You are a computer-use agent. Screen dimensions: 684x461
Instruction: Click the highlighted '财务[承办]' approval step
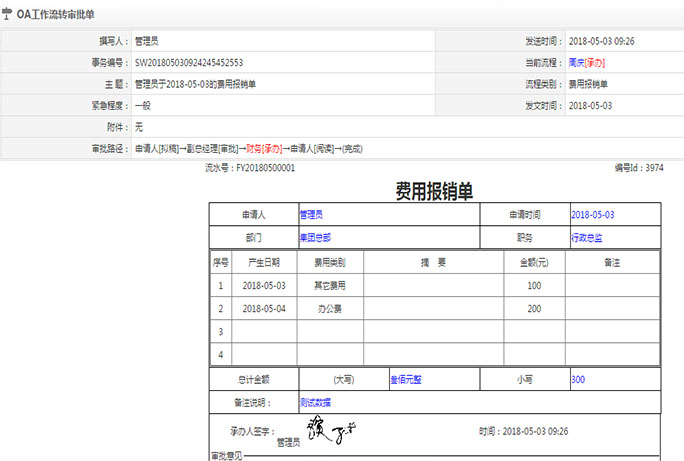(264, 149)
